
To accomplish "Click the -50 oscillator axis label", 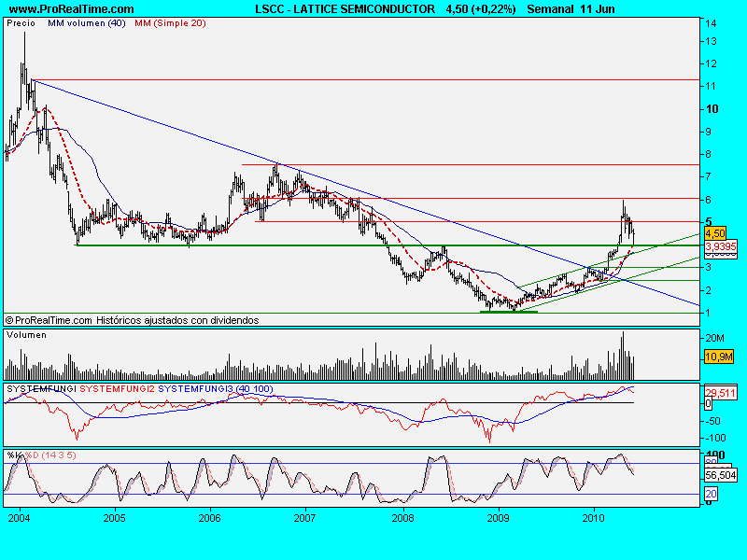I will click(713, 421).
